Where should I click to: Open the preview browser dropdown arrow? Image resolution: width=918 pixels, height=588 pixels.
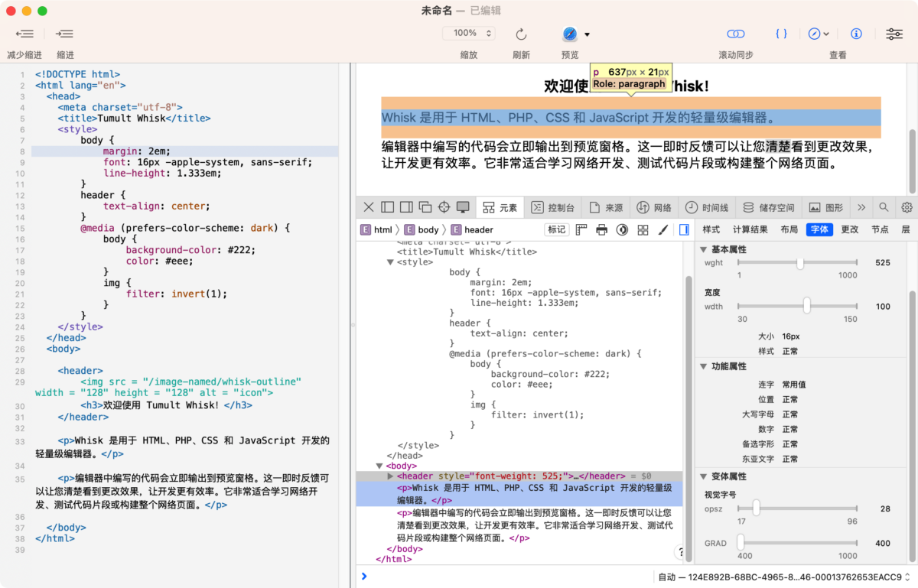[588, 34]
